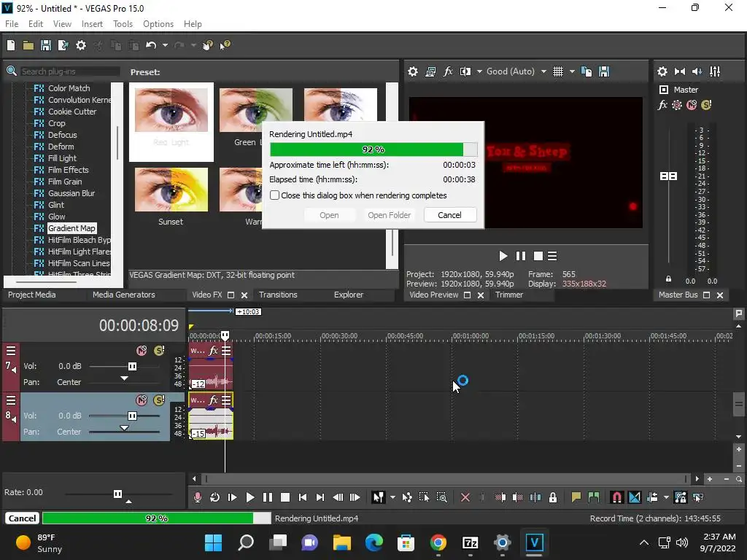Open project properties gear in main toolbar
The image size is (747, 560).
(x=81, y=45)
